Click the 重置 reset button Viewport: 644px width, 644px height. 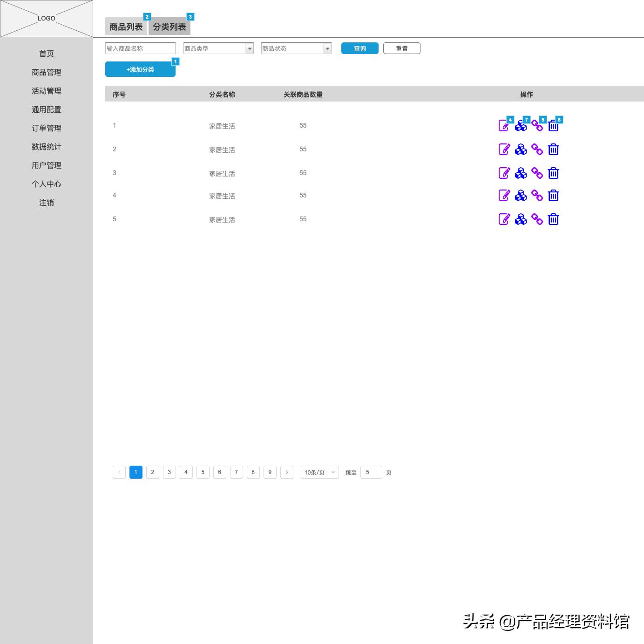[401, 48]
